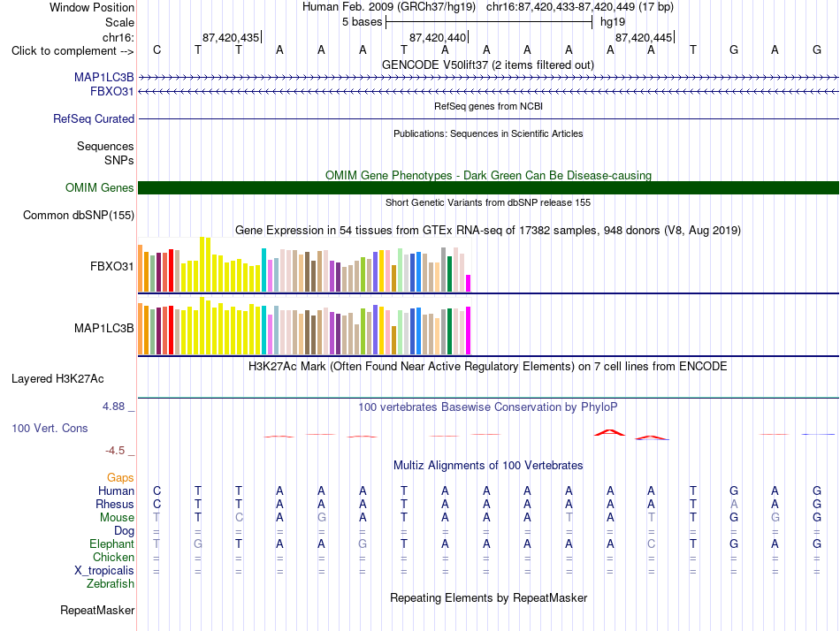Screen dimensions: 840x631
Task: Click the GTEx Gene Expression track title
Action: (488, 231)
